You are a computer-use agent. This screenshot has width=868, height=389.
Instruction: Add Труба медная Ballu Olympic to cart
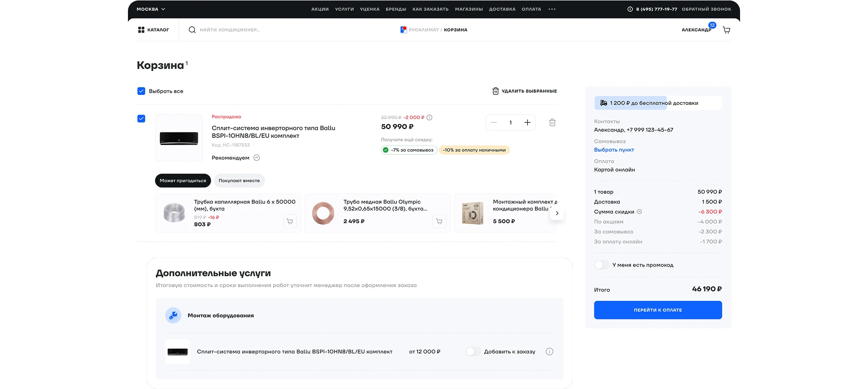click(x=439, y=221)
